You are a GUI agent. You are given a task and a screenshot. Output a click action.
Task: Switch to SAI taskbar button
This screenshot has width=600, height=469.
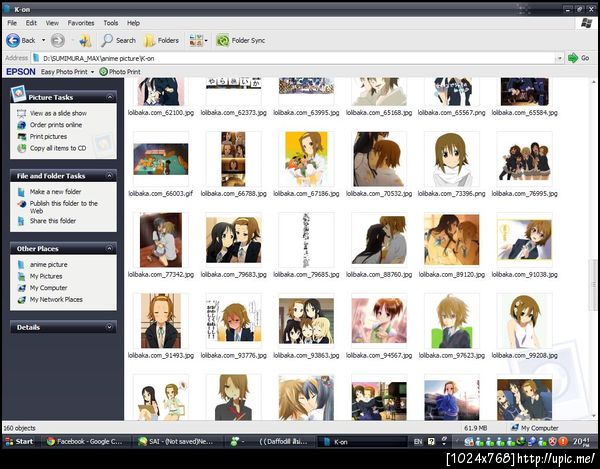click(x=178, y=441)
